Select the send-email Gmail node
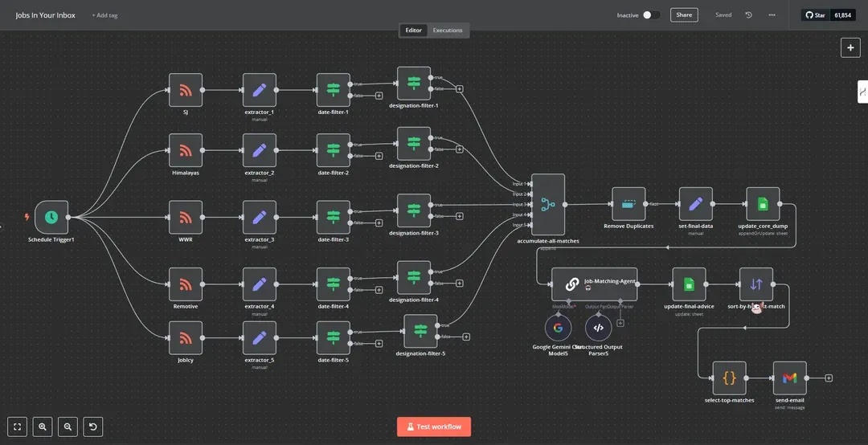The height and width of the screenshot is (445, 868). click(x=789, y=378)
